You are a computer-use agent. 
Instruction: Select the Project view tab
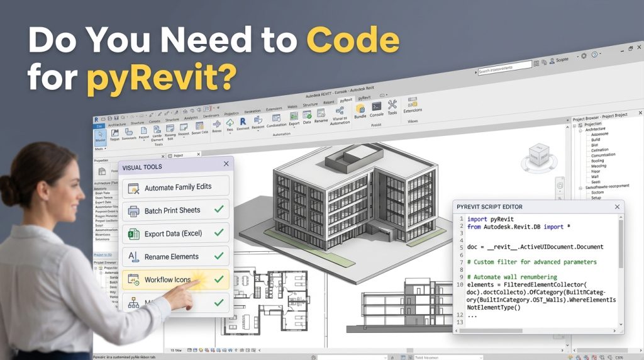(x=184, y=155)
